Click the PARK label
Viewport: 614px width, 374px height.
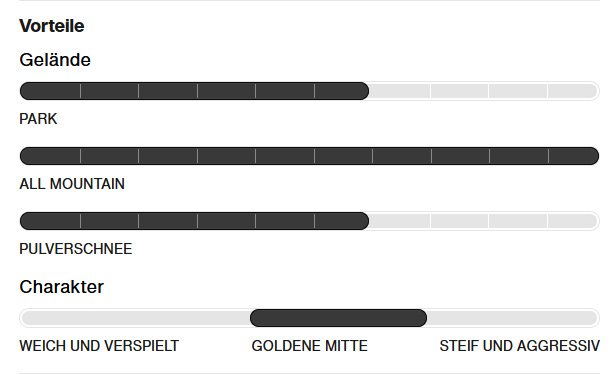coord(38,119)
